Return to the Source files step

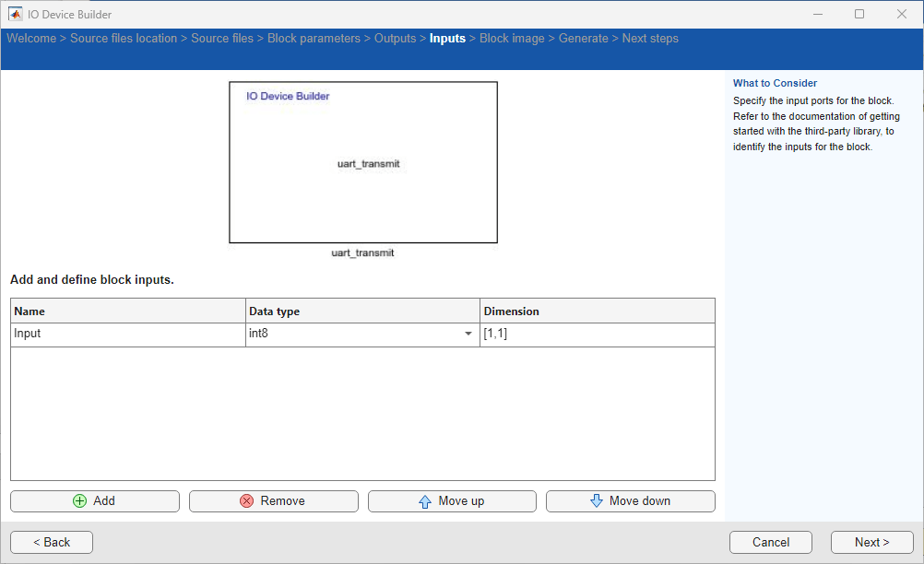pos(222,38)
